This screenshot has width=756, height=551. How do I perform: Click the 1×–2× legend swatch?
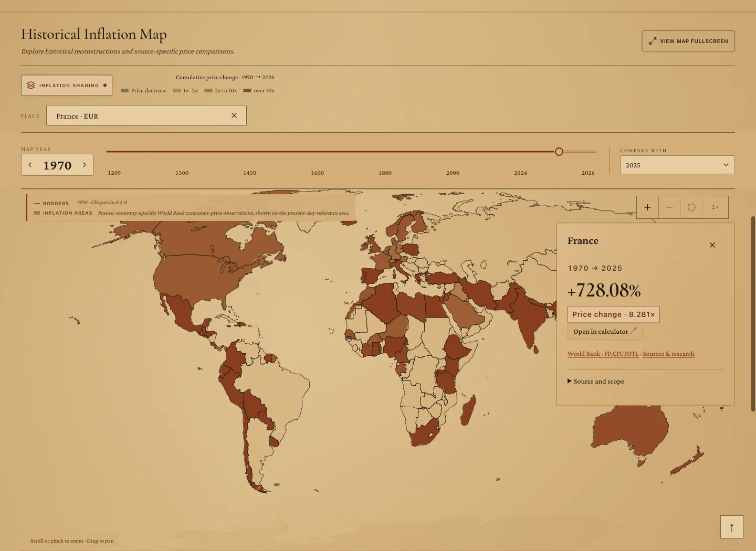(176, 91)
